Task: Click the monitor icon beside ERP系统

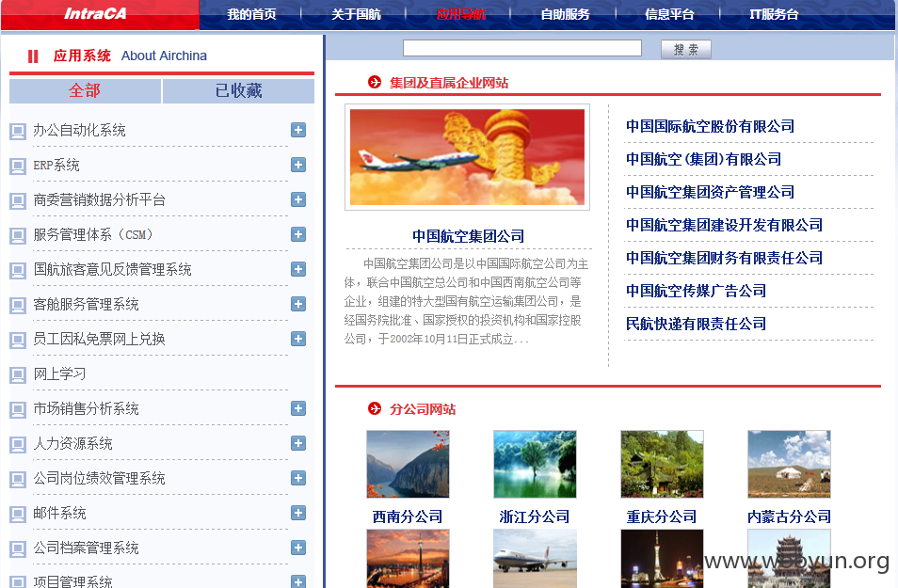Action: [18, 167]
